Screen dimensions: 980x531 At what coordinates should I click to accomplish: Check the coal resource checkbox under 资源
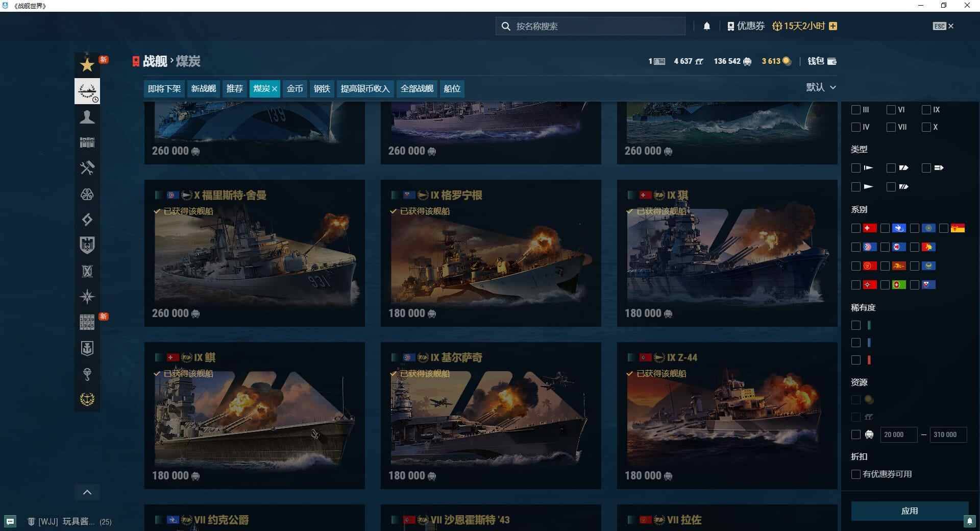coord(855,435)
